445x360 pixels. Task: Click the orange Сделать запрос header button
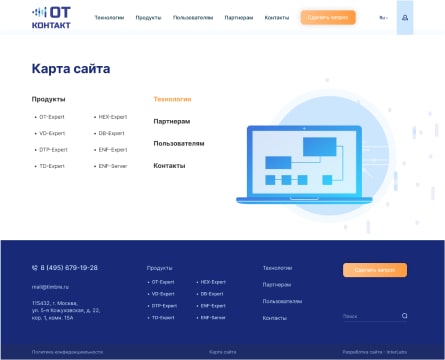tap(328, 17)
